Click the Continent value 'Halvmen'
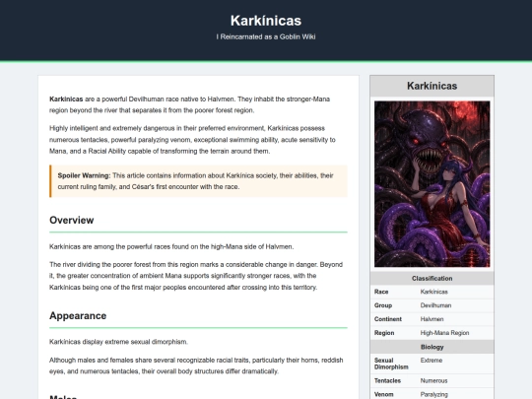Screen dimensions: 532x399 432,319
